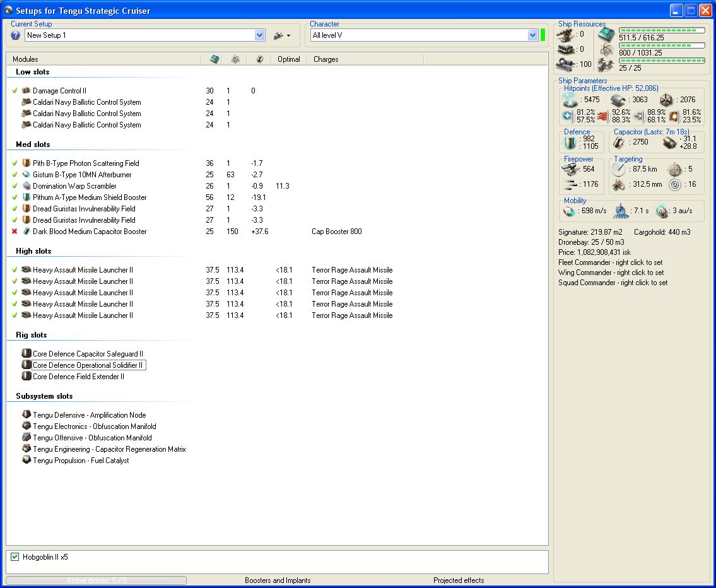Image resolution: width=716 pixels, height=588 pixels.
Task: Click the CPU resource icon in Ship Resources
Action: 606,34
